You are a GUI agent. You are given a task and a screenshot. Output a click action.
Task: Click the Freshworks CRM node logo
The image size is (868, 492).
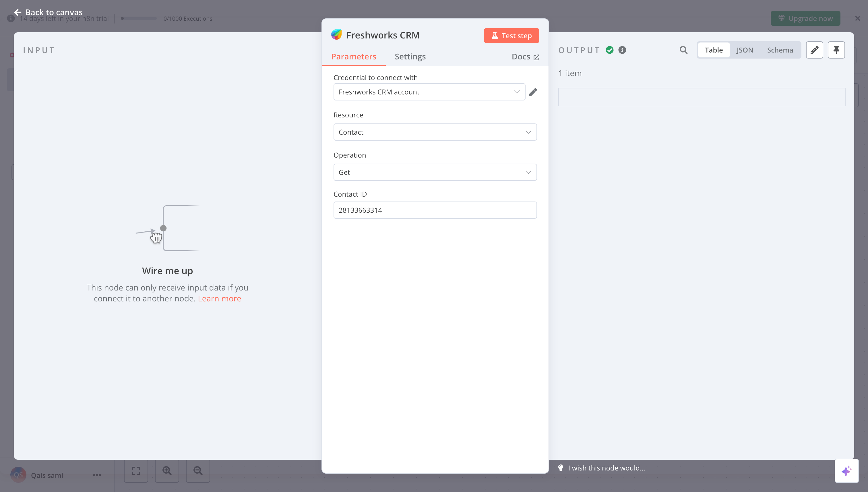[x=336, y=35]
